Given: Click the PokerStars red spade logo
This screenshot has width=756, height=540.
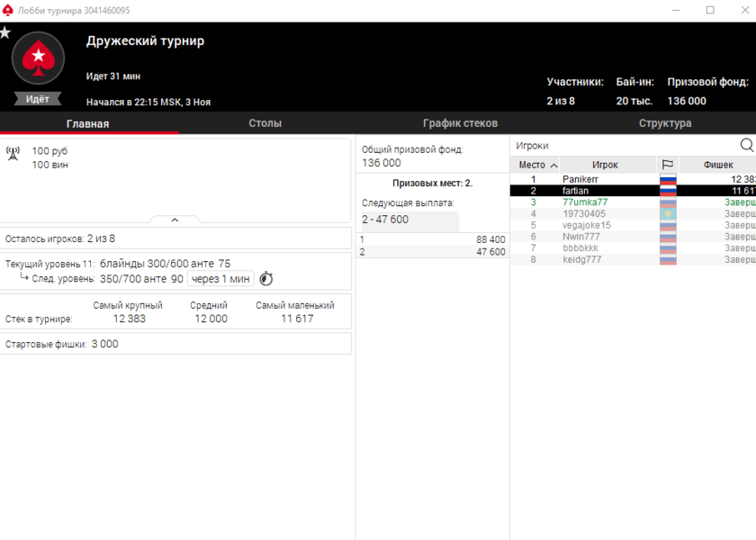Looking at the screenshot, I should 38,58.
